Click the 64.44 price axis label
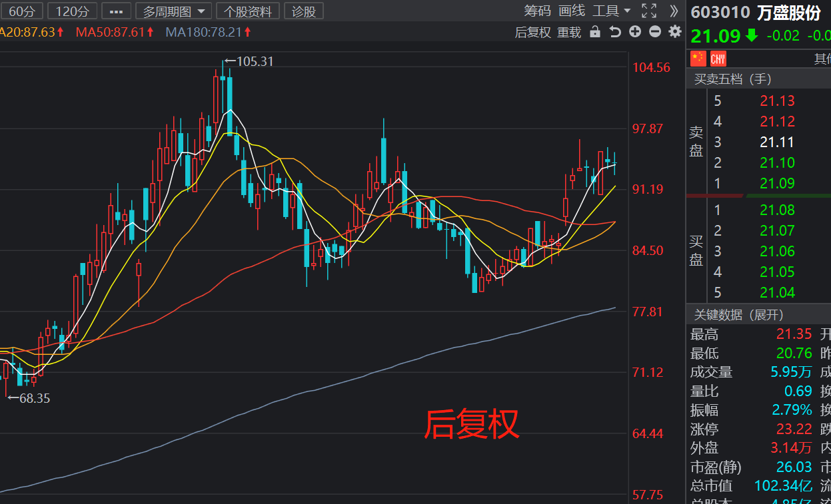This screenshot has height=504, width=831. (648, 433)
